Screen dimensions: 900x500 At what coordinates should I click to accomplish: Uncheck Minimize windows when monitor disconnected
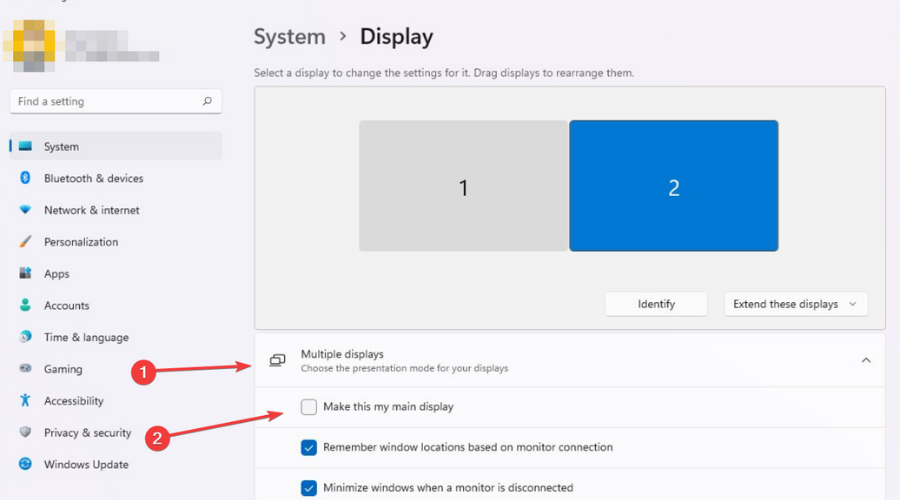point(309,488)
